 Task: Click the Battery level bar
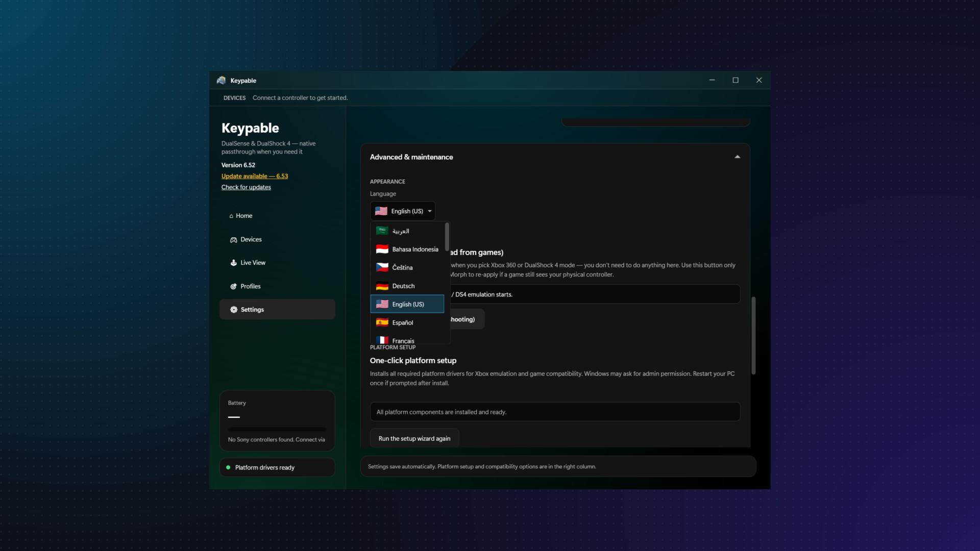[277, 429]
